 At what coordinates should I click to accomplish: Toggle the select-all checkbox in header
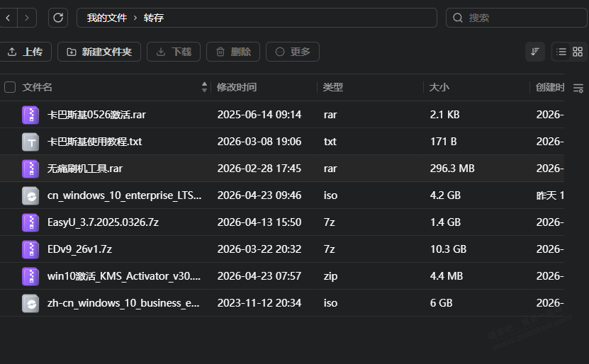pyautogui.click(x=10, y=87)
